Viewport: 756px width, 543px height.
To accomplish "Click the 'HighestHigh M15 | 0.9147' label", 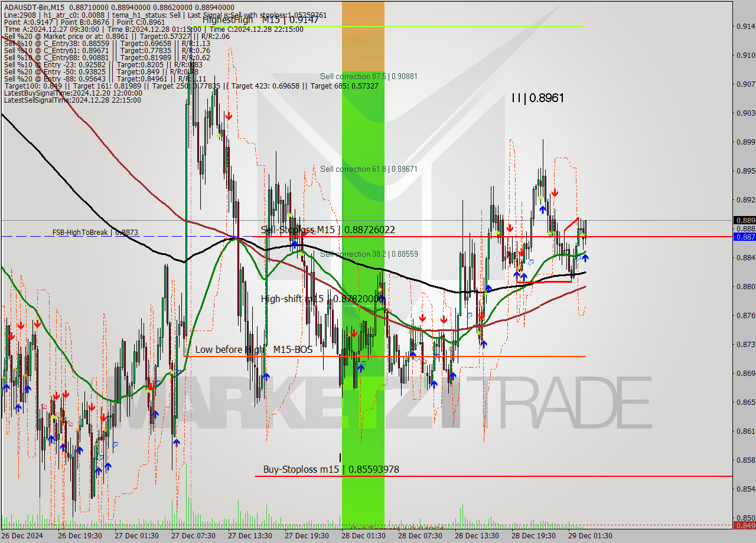I will [x=260, y=19].
